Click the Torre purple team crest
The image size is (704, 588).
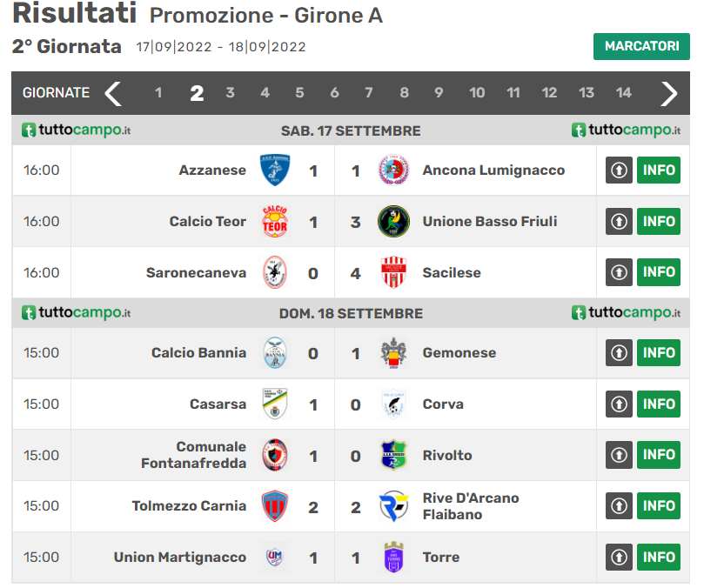pyautogui.click(x=393, y=558)
